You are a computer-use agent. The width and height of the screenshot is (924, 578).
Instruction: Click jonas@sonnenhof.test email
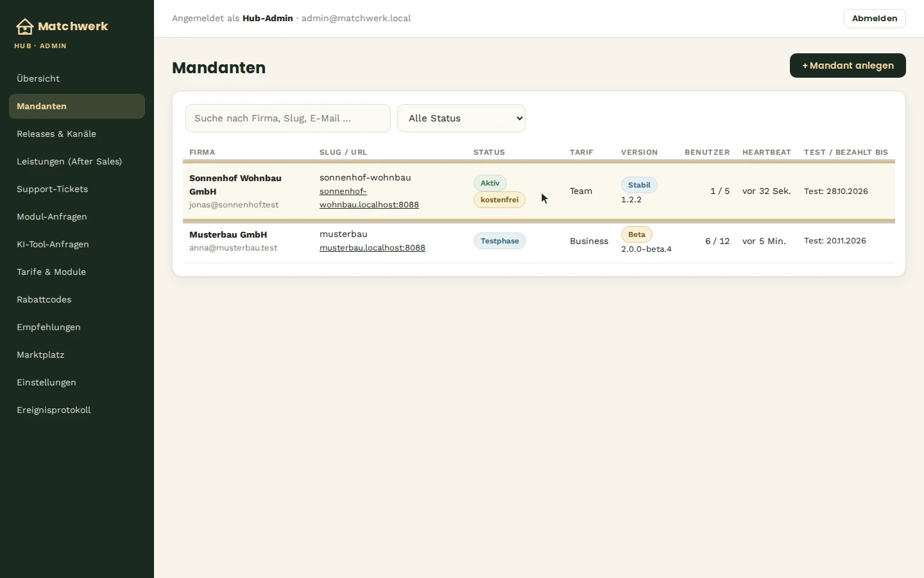(x=234, y=205)
